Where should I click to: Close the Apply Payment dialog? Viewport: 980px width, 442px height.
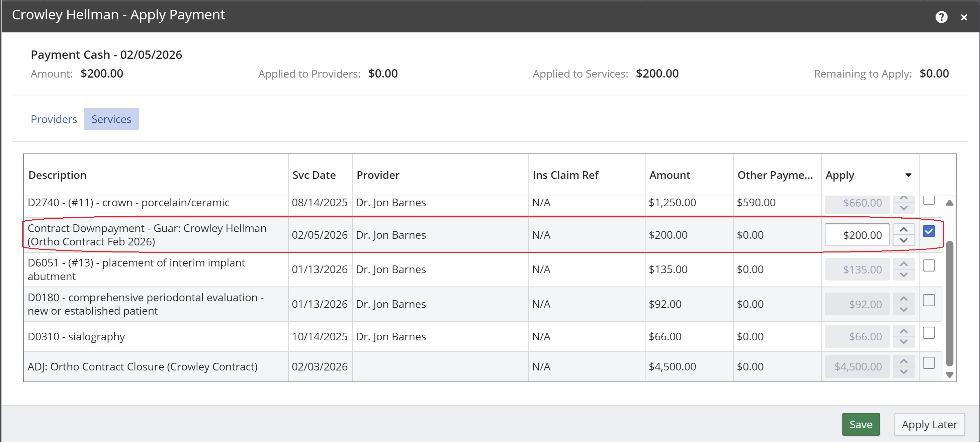point(964,17)
